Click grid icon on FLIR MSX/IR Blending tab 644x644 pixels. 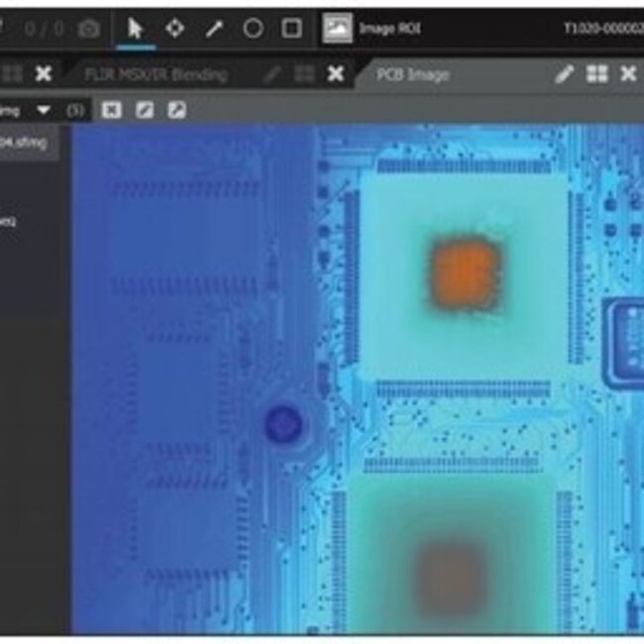click(x=304, y=74)
